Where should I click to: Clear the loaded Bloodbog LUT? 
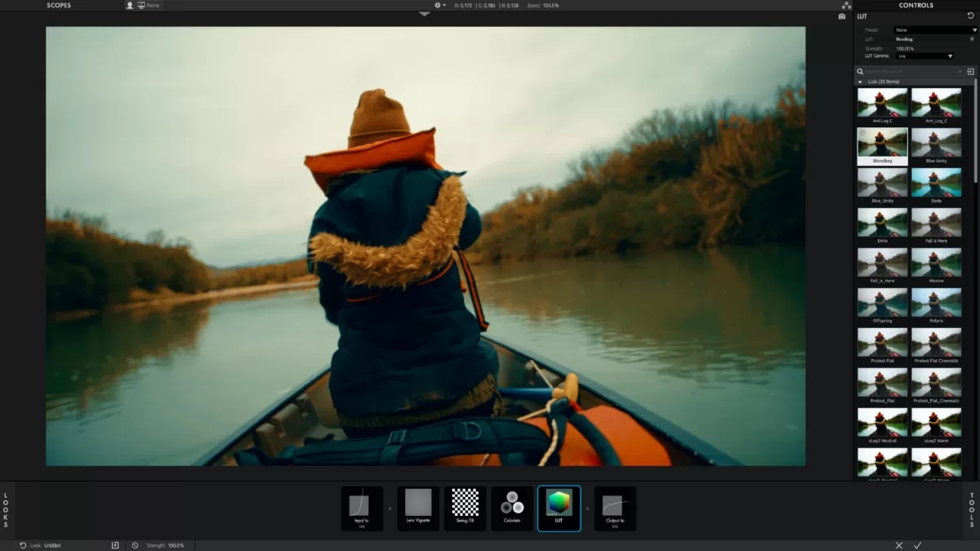click(x=972, y=38)
